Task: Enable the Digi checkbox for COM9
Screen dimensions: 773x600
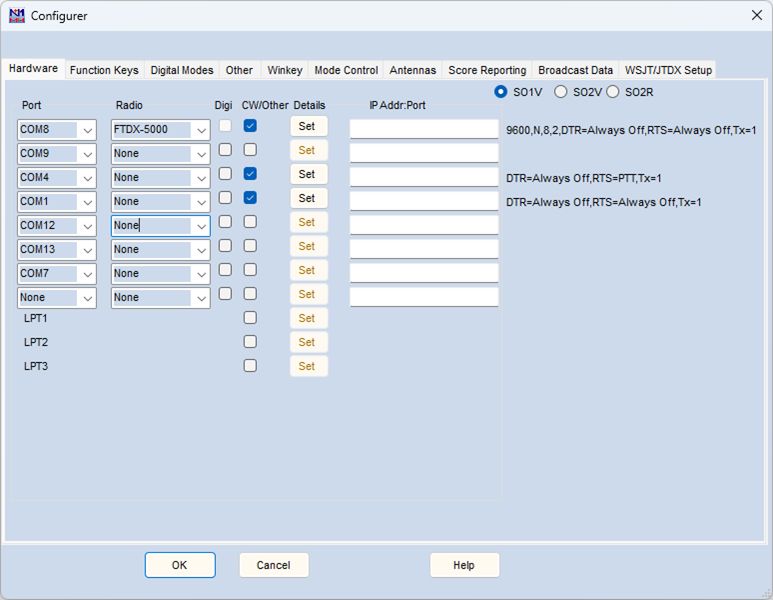Action: 225,150
